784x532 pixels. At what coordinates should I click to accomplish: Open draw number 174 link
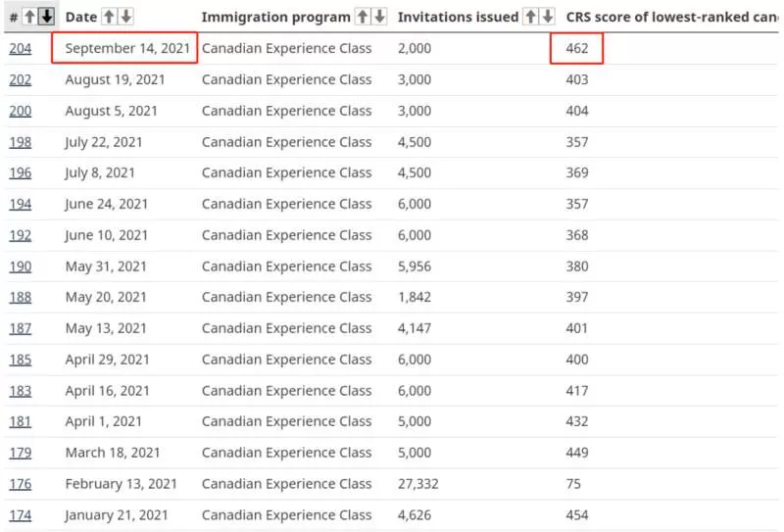click(20, 515)
